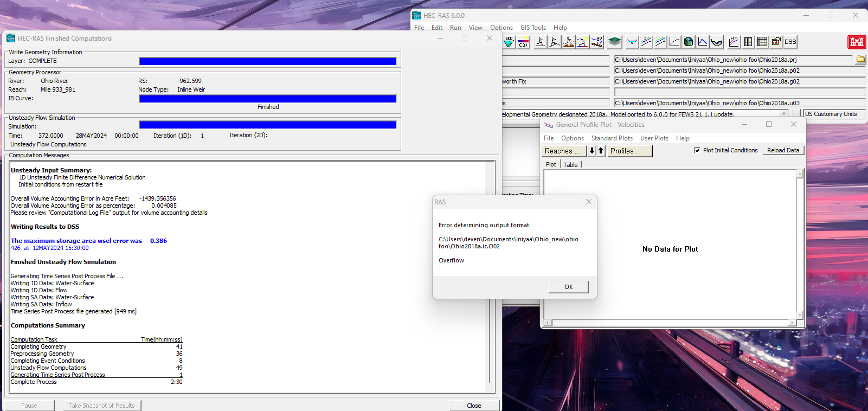
Task: Open the Profiles selector
Action: 629,151
